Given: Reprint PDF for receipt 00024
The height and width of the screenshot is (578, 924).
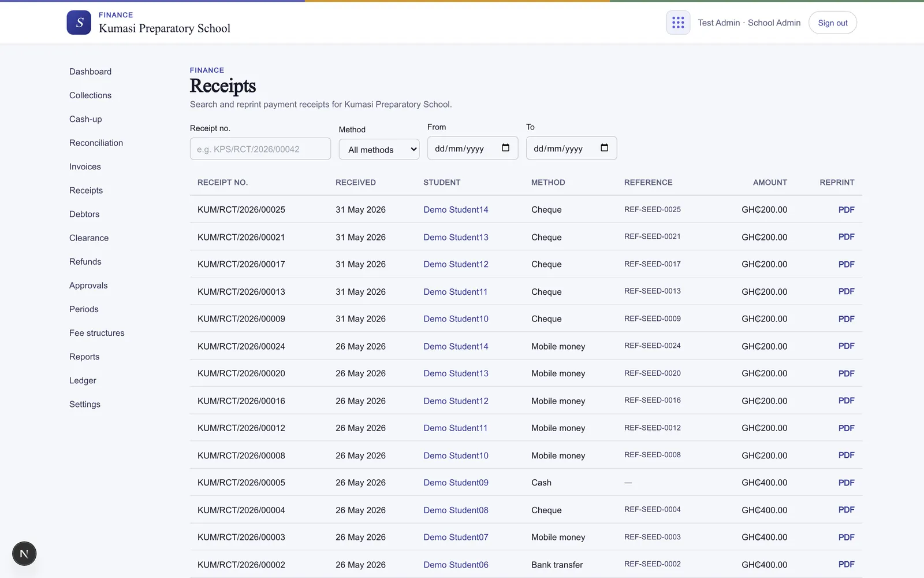Looking at the screenshot, I should [x=846, y=346].
